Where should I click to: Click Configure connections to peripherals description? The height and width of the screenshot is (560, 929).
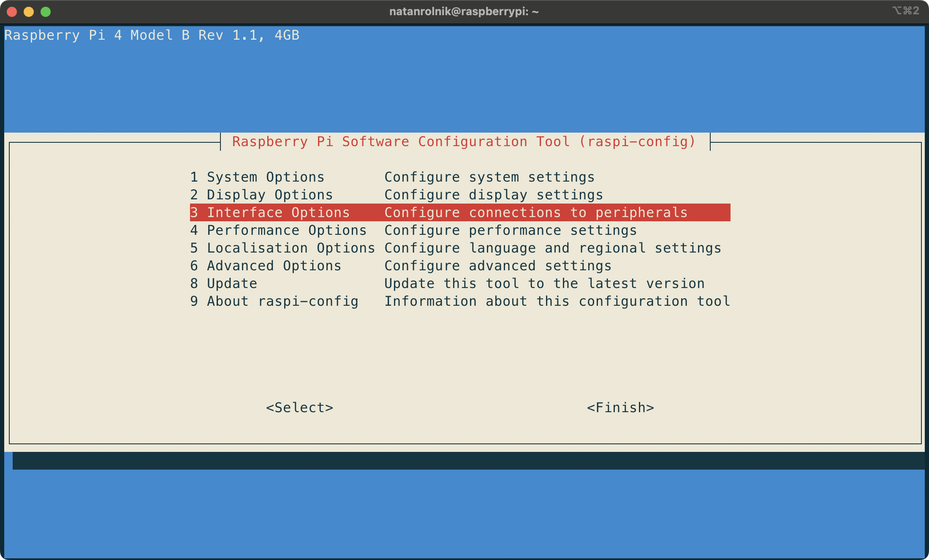[536, 212]
